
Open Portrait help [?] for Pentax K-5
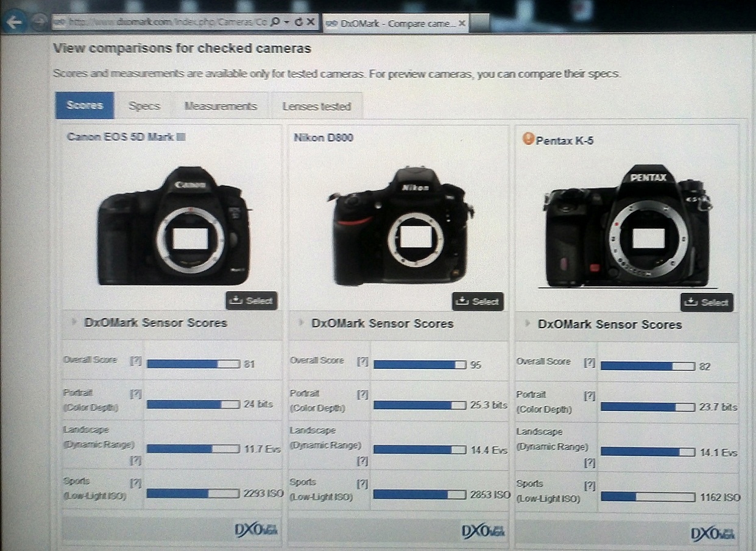(590, 396)
